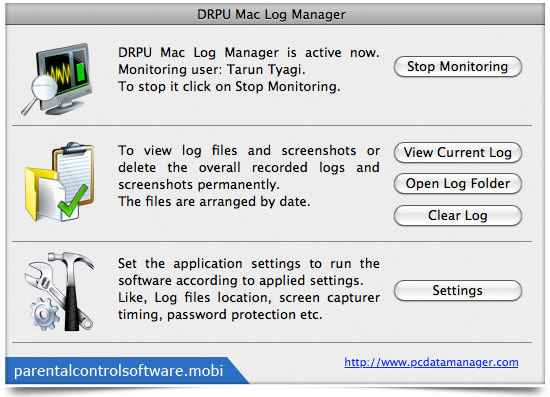The width and height of the screenshot is (550, 397).
Task: Clear logs using Clear Log button
Action: [458, 215]
